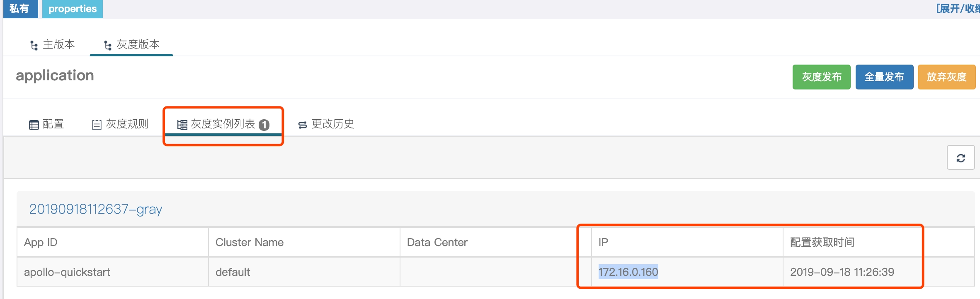Open the 配置 sub-tab
Screen dimensions: 980x299
pos(46,124)
